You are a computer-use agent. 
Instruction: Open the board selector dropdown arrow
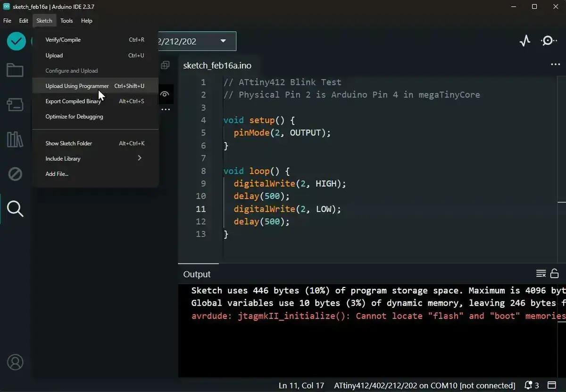point(223,41)
